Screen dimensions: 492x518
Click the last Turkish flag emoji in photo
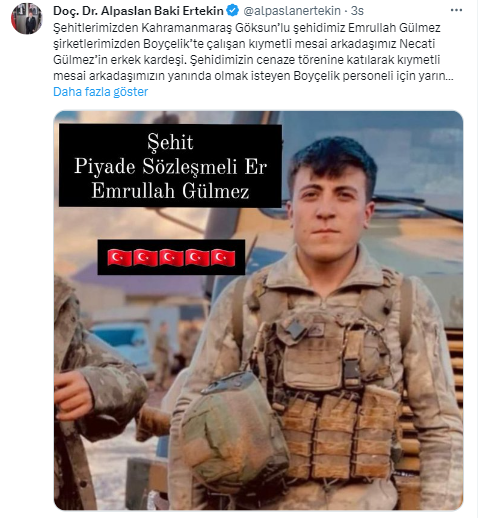(223, 258)
